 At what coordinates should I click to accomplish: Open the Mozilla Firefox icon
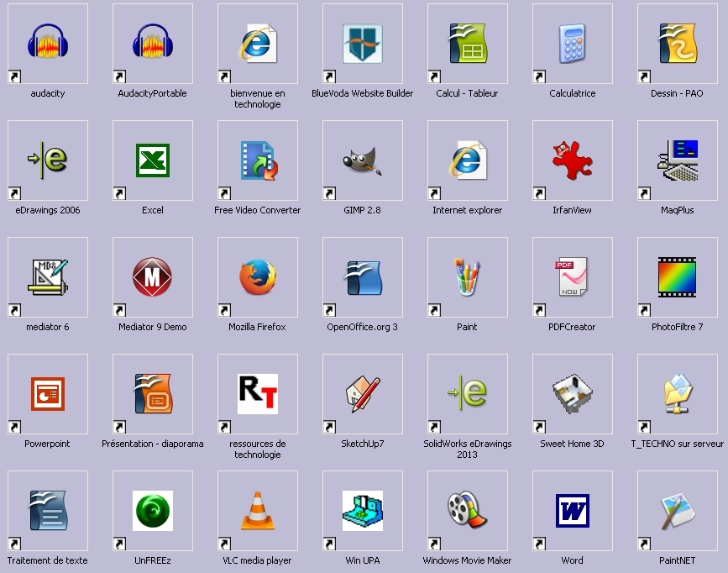tap(258, 277)
